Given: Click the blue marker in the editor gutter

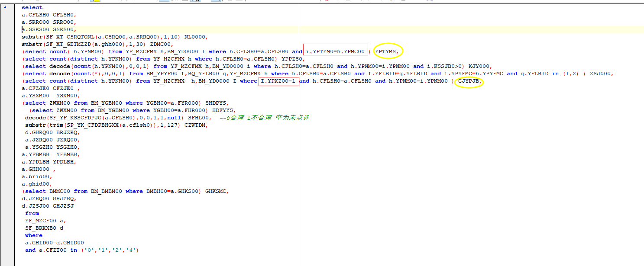Looking at the screenshot, I should pyautogui.click(x=5, y=7).
